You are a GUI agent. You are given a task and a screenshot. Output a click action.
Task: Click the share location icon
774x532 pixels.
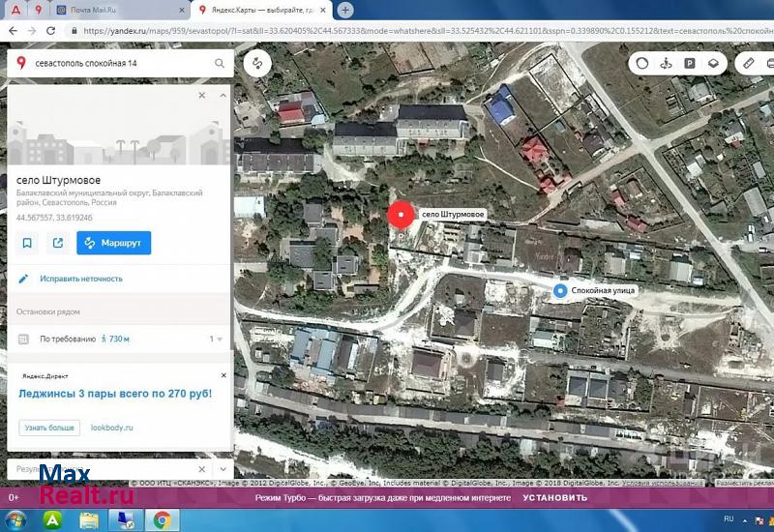[x=58, y=243]
